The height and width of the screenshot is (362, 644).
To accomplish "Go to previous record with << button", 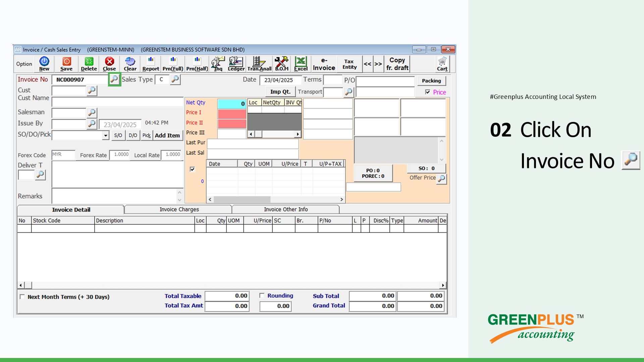I will coord(368,64).
